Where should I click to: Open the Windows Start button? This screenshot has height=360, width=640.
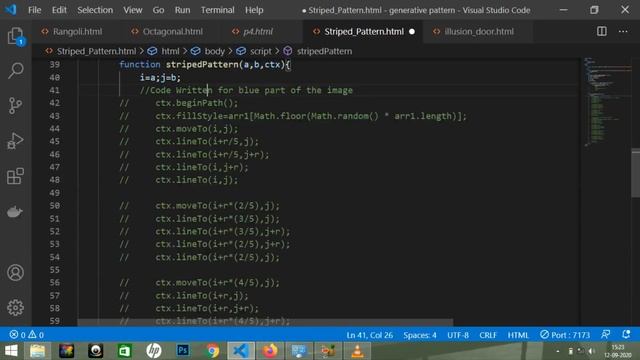pos(11,351)
